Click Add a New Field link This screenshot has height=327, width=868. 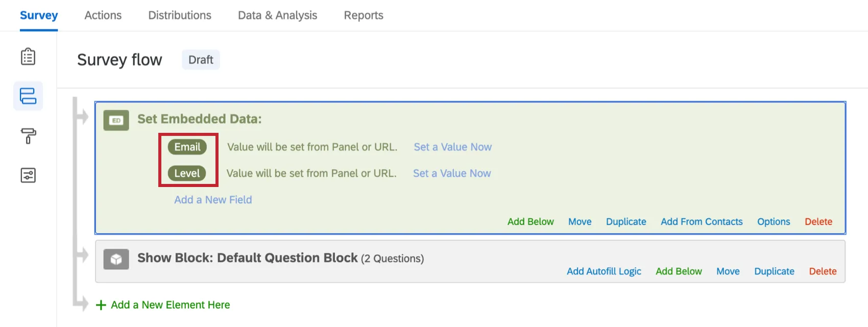(x=212, y=199)
